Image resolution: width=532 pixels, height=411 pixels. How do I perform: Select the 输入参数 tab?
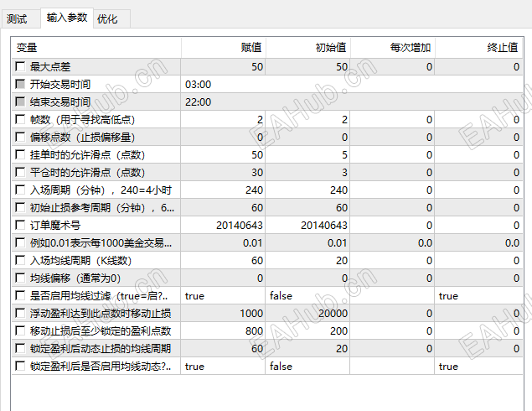click(67, 18)
